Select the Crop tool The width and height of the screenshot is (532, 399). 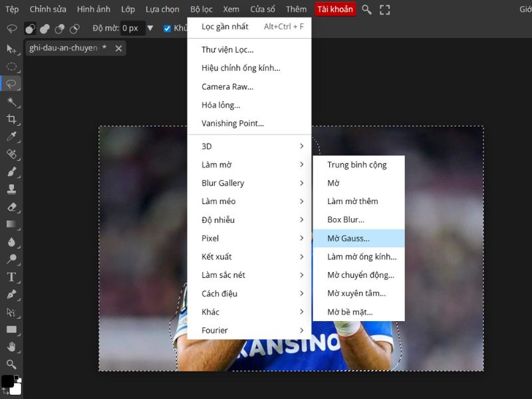[x=11, y=119]
